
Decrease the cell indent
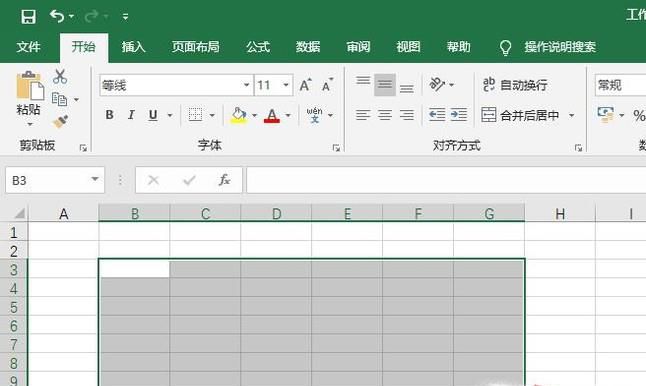click(x=437, y=115)
